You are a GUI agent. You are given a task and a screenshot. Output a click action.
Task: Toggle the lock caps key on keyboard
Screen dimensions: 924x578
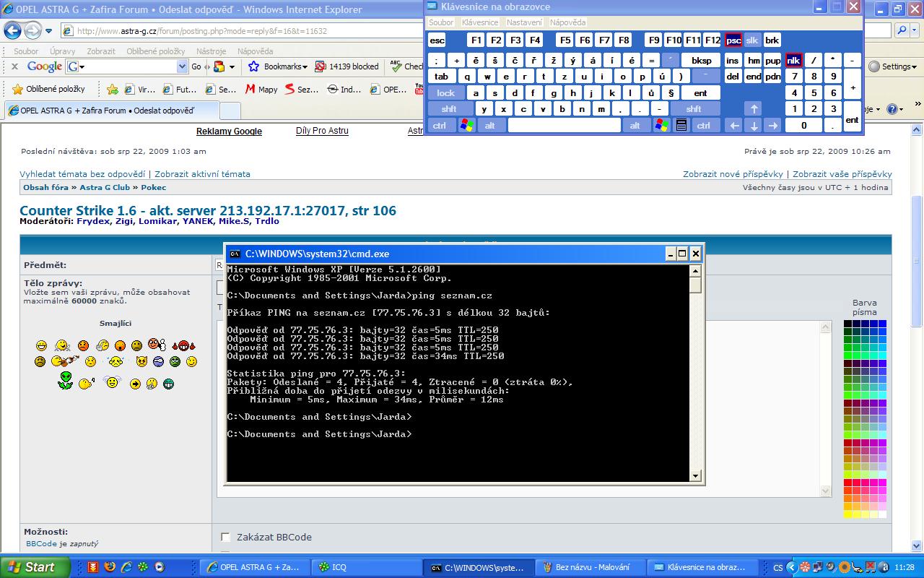click(445, 92)
